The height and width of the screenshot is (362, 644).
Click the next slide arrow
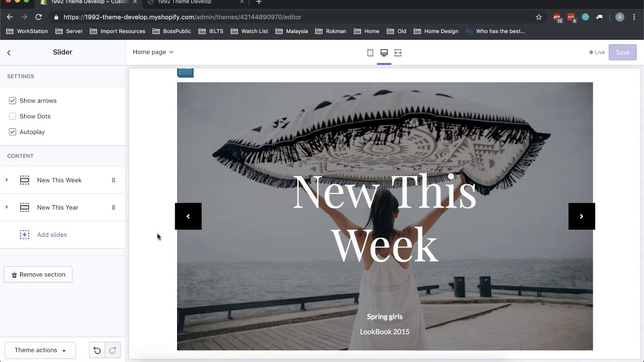point(582,216)
